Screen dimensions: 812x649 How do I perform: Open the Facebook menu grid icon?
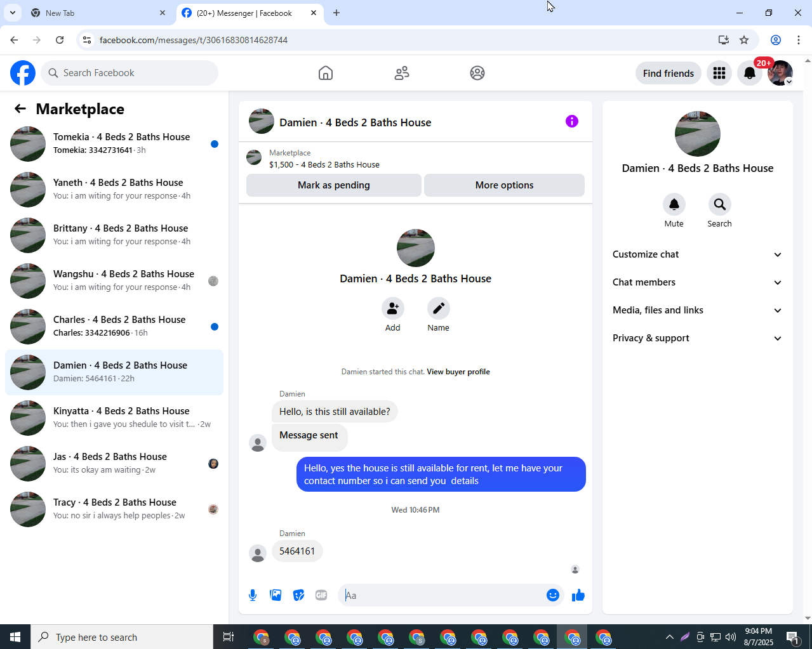point(719,74)
